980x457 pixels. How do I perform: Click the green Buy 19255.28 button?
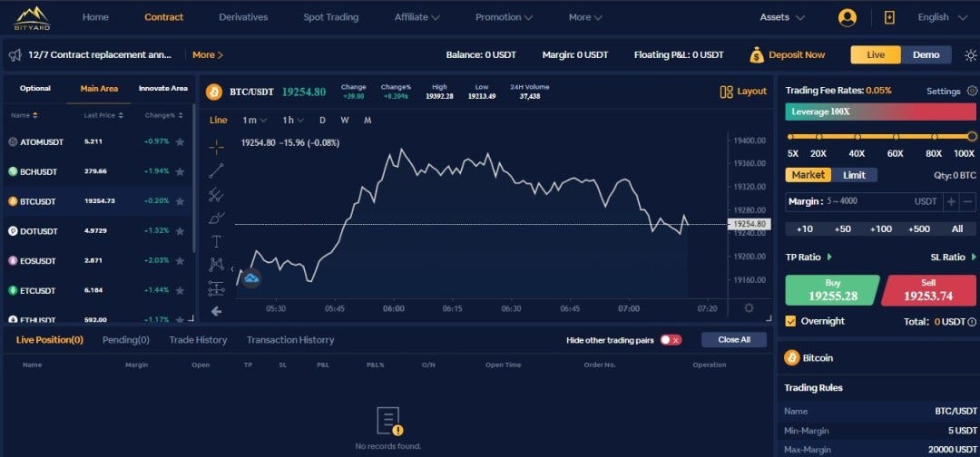[x=832, y=290]
